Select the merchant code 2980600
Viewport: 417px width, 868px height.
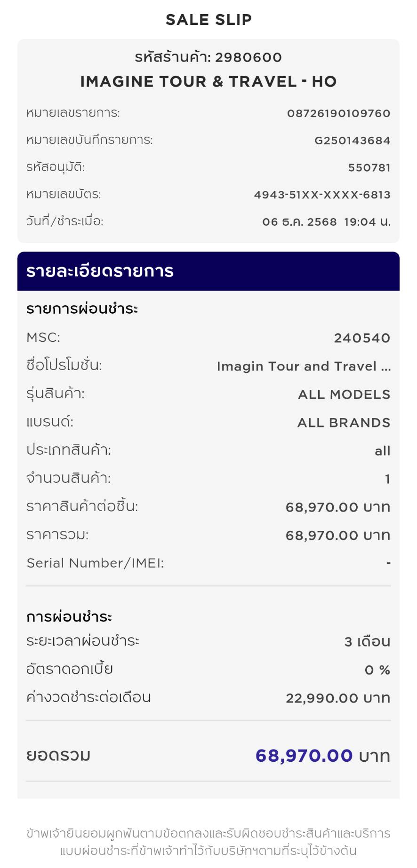(248, 57)
